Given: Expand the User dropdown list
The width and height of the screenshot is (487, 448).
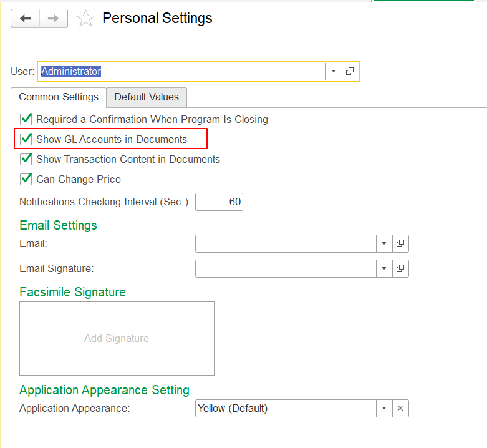Looking at the screenshot, I should pyautogui.click(x=334, y=71).
